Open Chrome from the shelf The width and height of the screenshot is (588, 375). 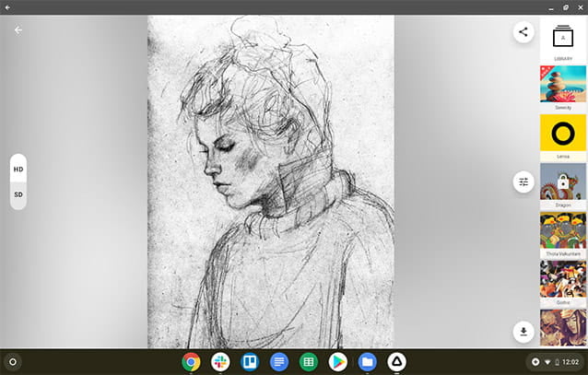tap(191, 362)
